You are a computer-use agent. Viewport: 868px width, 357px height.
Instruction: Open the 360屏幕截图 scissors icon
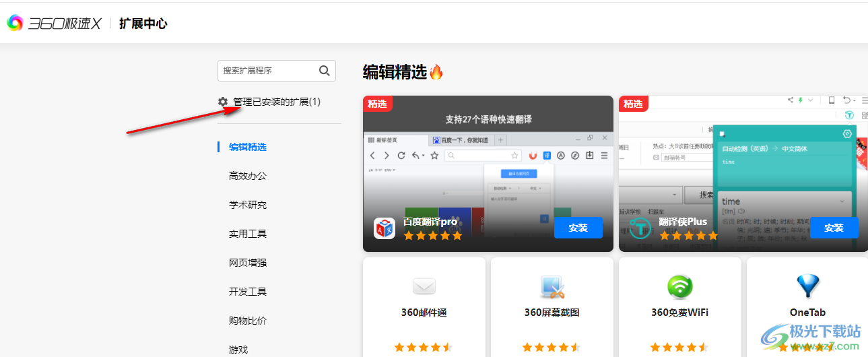[552, 287]
